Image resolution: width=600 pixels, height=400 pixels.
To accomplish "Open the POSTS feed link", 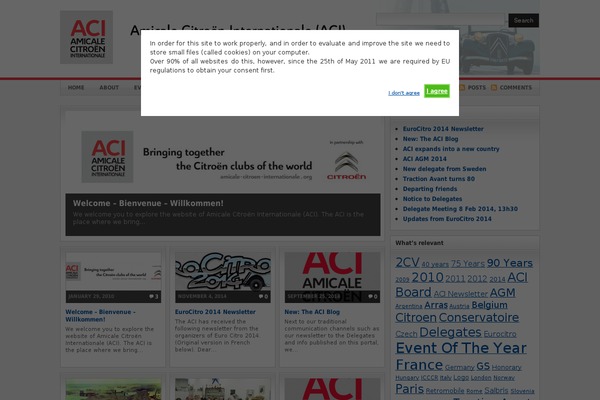I will [x=476, y=88].
